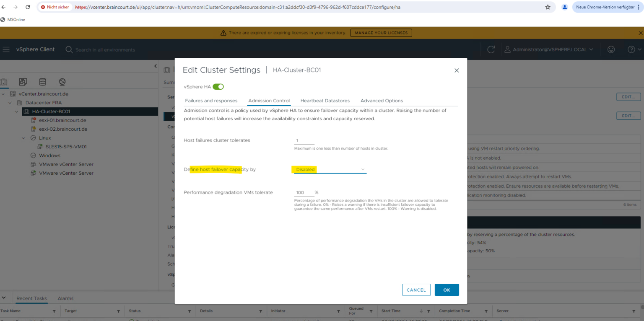
Task: Click the MANAGE YOUR LICENSES button
Action: [x=381, y=33]
